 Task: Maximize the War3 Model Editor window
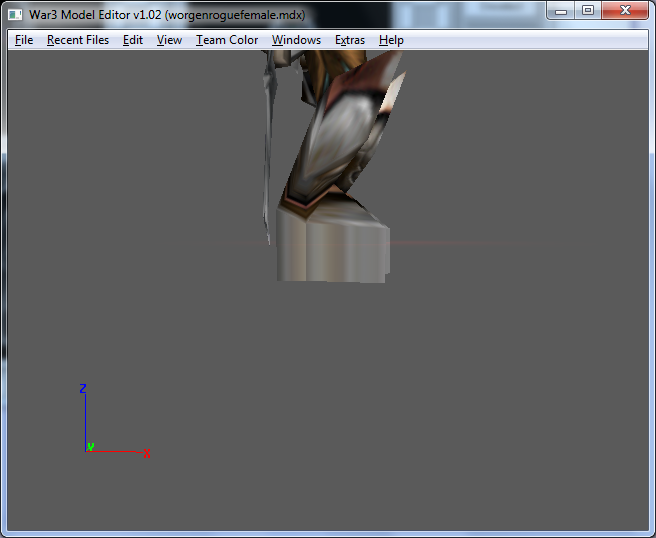588,11
